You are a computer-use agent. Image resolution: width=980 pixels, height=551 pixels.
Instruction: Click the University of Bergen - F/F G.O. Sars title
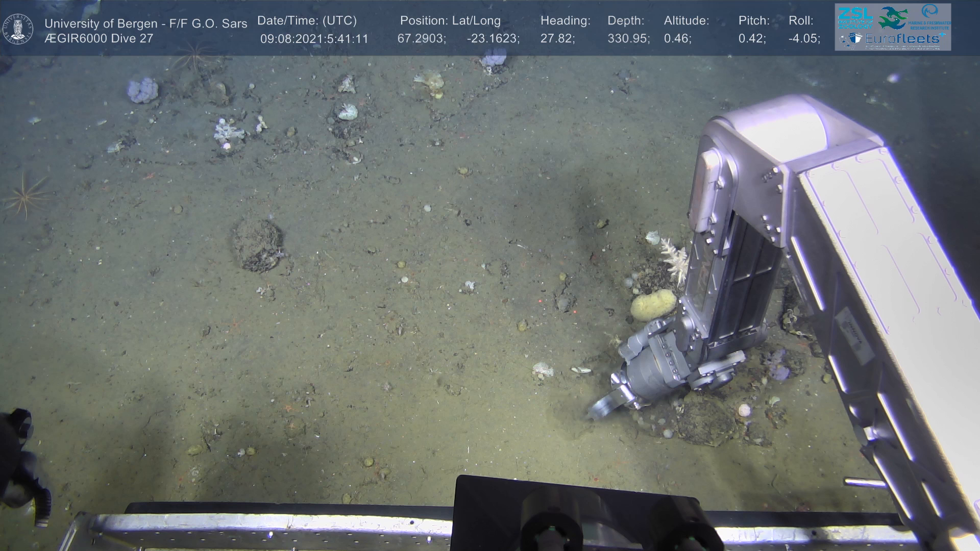pyautogui.click(x=145, y=23)
